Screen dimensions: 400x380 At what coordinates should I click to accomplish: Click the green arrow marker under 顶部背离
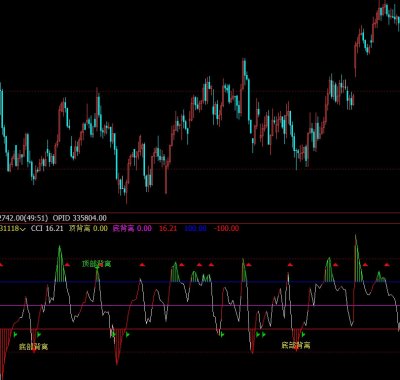pos(97,267)
